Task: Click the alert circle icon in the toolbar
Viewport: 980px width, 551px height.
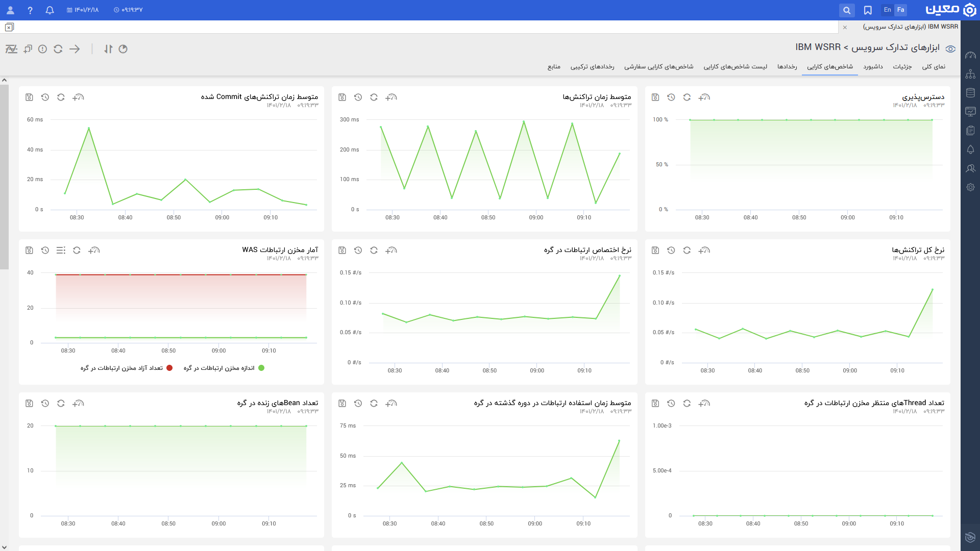Action: (x=43, y=49)
